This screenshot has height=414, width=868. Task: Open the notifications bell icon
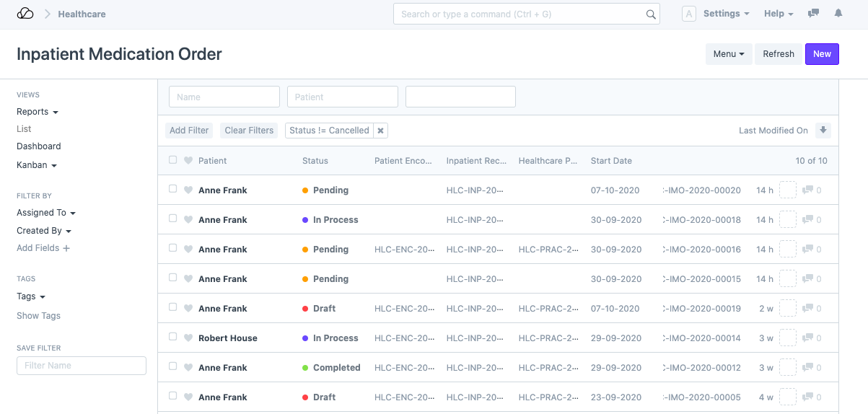click(838, 14)
